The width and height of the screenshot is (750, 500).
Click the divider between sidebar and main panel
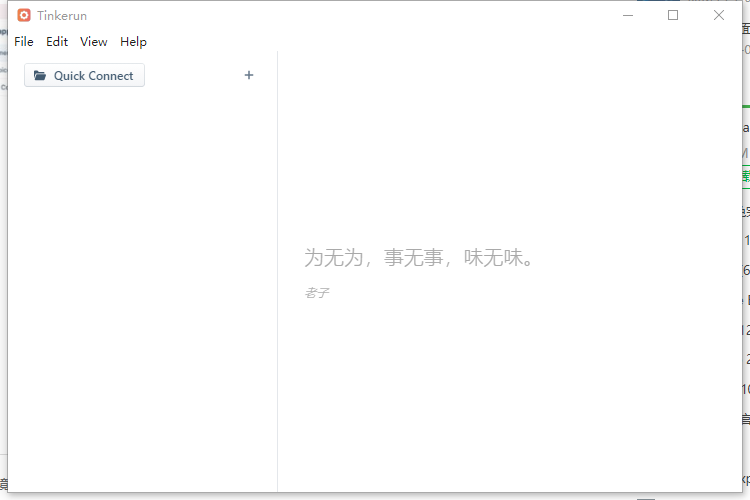tap(277, 270)
